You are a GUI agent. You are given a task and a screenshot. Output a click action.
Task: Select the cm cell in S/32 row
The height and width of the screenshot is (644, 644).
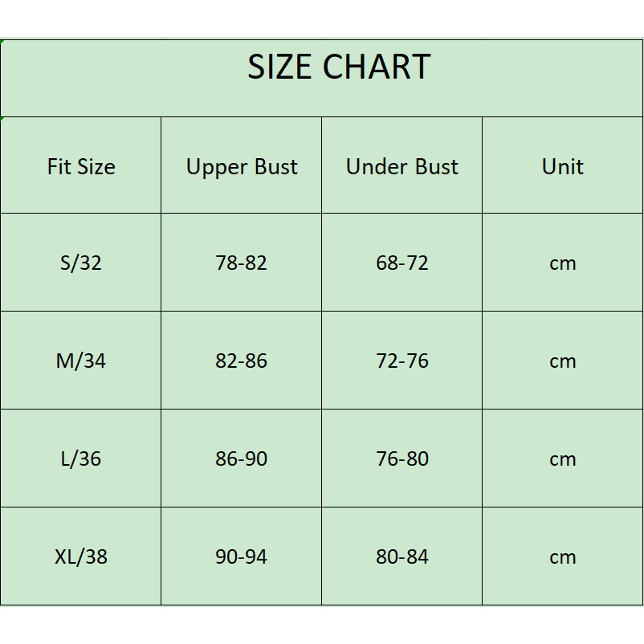pos(562,263)
